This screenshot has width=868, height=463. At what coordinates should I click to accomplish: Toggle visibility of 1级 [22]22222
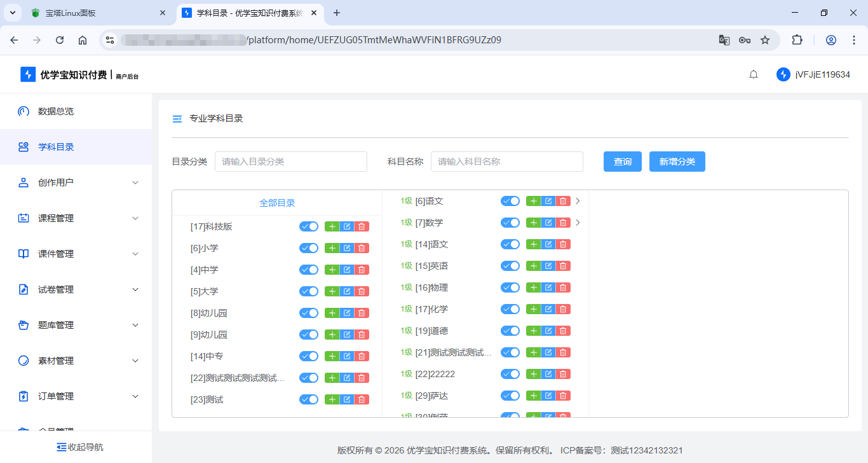coord(510,373)
